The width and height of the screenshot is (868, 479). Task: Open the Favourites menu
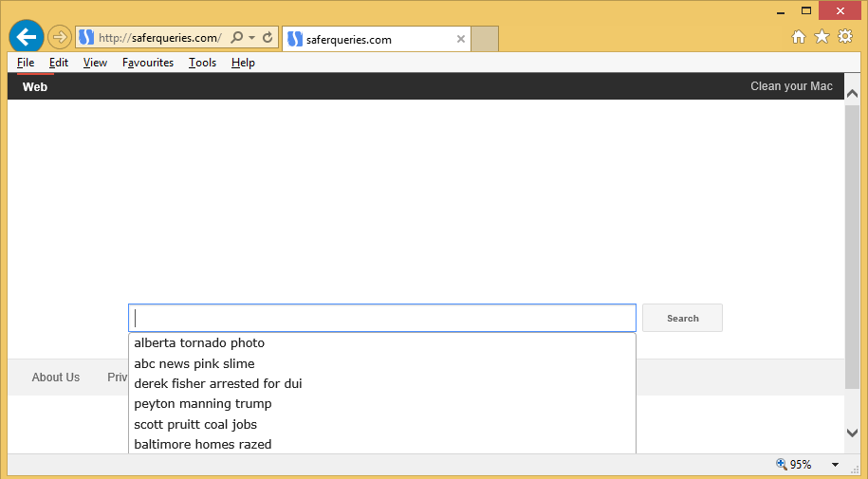(x=148, y=63)
